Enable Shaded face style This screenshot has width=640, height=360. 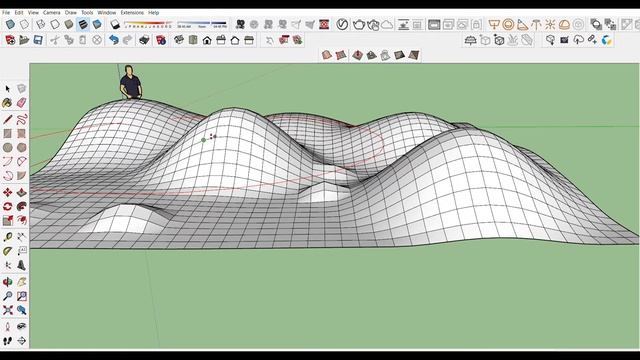69,24
